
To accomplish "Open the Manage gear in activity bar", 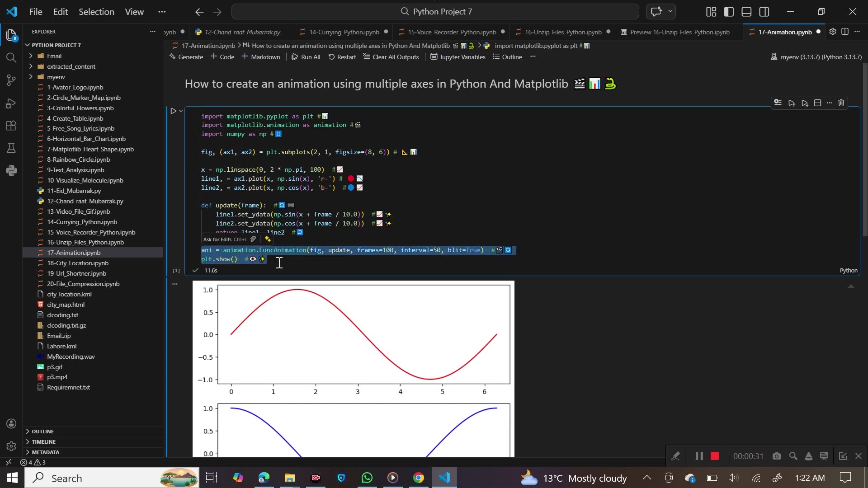I will (11, 446).
